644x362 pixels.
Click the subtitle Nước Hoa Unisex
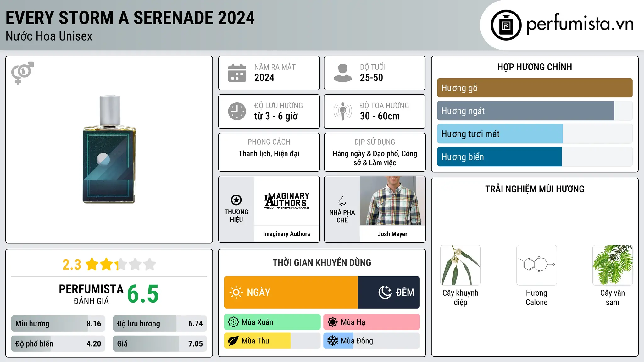click(49, 36)
